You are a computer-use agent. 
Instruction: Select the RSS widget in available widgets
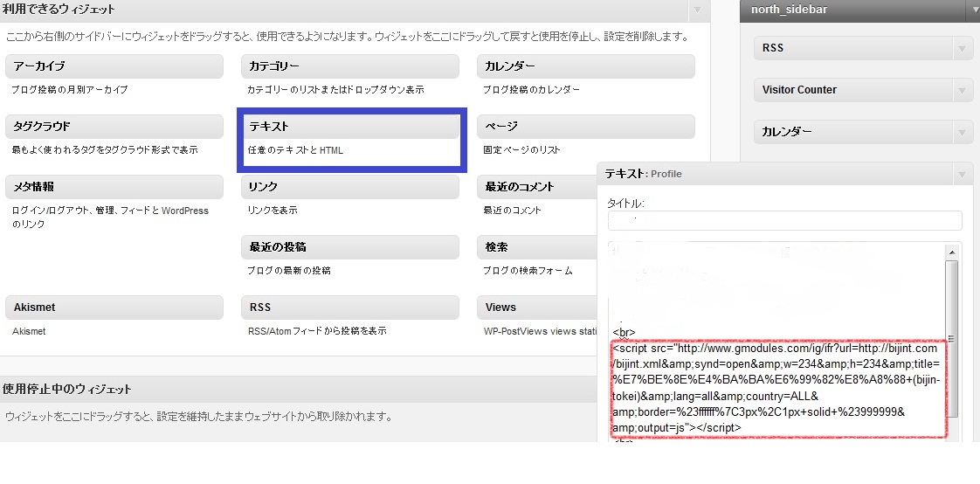click(350, 308)
